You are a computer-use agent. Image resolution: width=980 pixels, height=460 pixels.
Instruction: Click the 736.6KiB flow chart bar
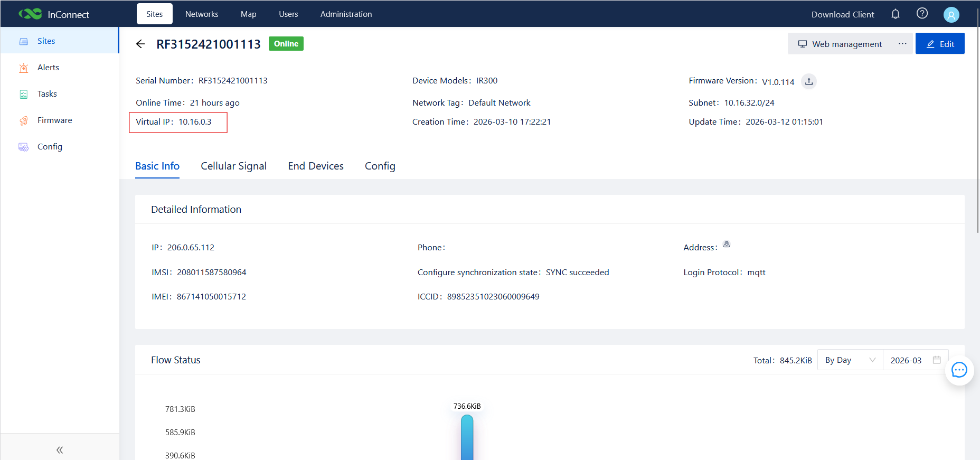coord(467,437)
